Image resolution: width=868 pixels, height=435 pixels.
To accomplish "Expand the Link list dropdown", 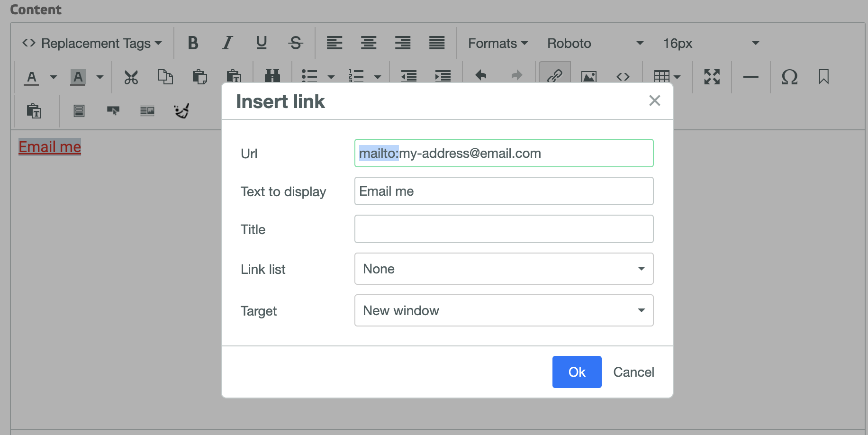I will [504, 269].
